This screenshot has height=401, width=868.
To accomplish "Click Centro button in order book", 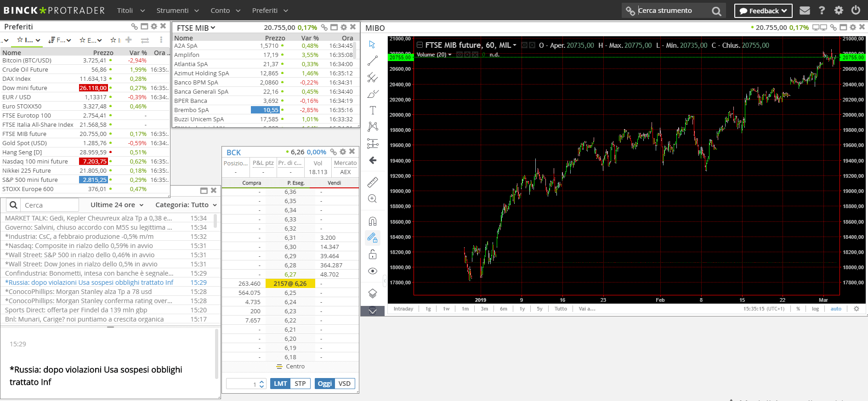I will pyautogui.click(x=290, y=367).
